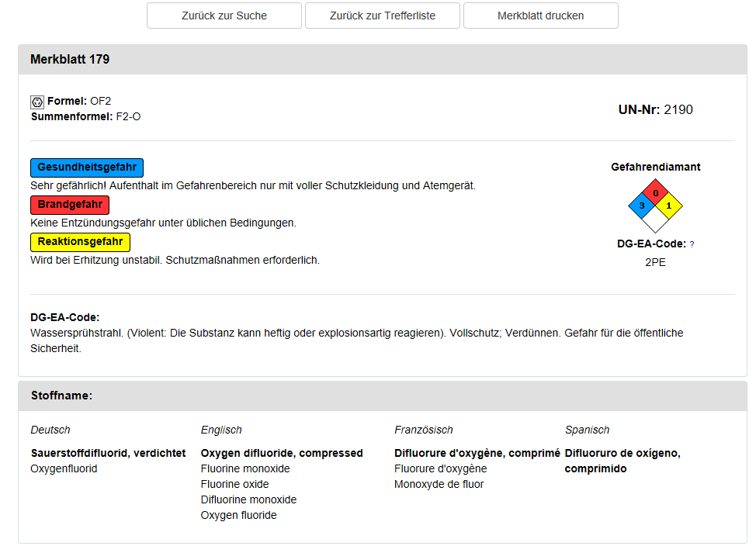The height and width of the screenshot is (546, 756).
Task: Select Oxygen difluoride, compressed entry
Action: 282,453
